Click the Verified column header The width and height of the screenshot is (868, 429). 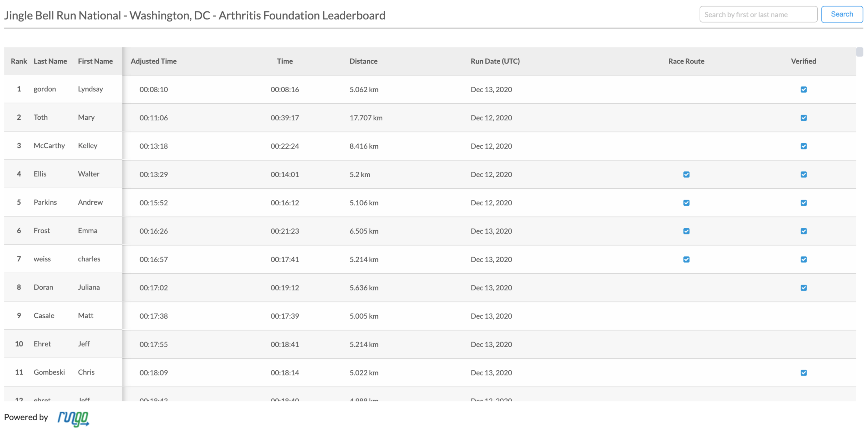point(803,61)
